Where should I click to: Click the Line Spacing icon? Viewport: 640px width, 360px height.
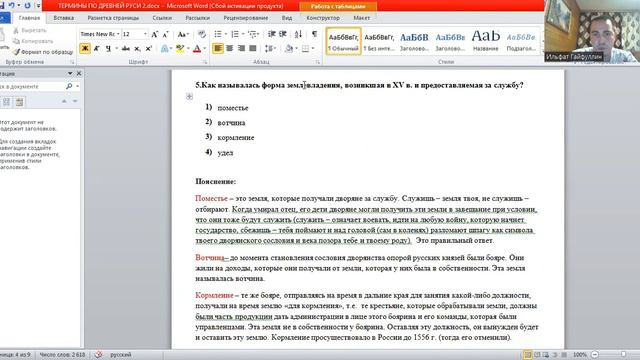(269, 49)
